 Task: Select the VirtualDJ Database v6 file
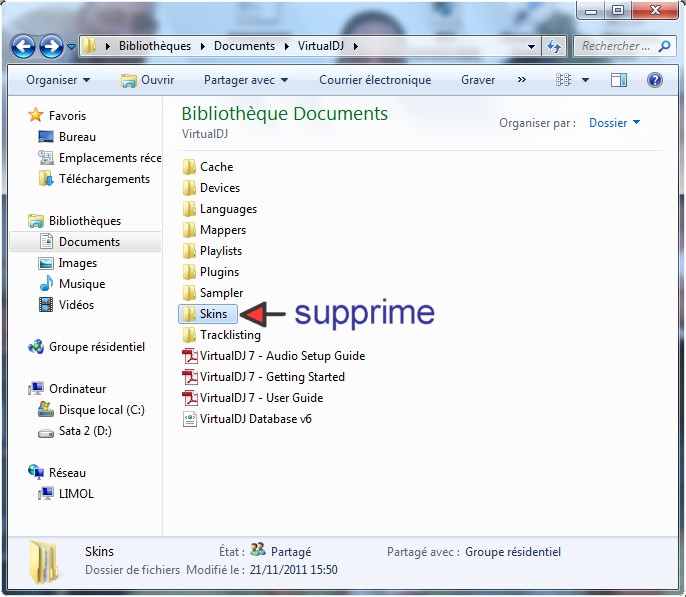click(x=255, y=419)
